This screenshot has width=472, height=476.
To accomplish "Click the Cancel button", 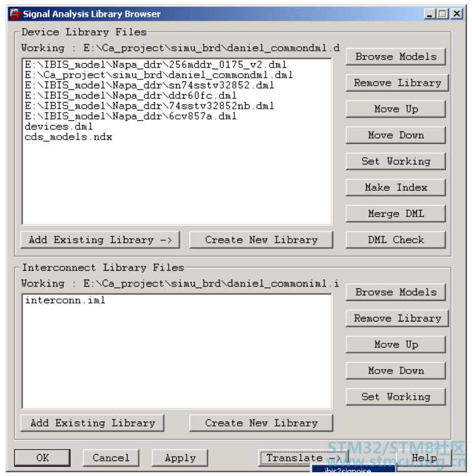I will pyautogui.click(x=111, y=458).
